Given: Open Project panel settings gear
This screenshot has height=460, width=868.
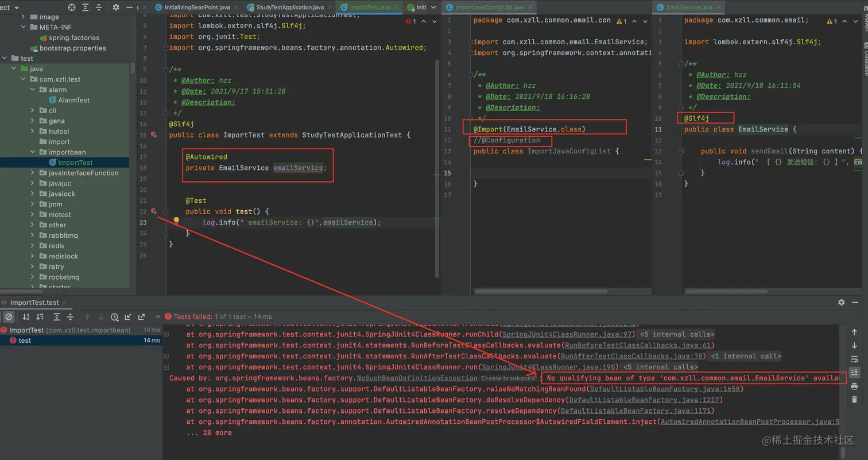Looking at the screenshot, I should (115, 7).
